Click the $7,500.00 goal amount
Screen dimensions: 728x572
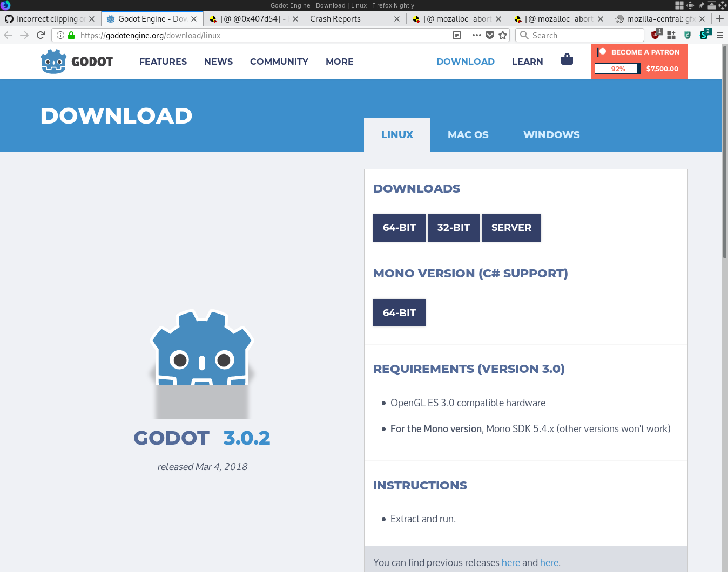(662, 69)
